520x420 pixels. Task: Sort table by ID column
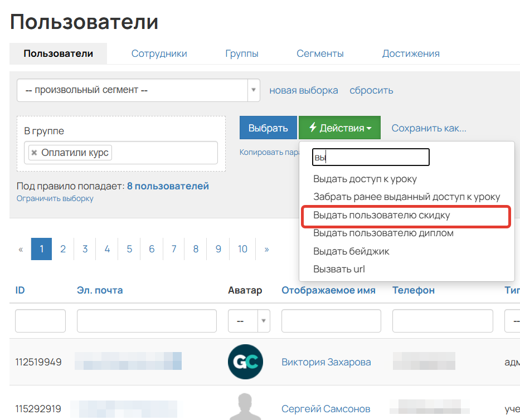[x=20, y=290]
